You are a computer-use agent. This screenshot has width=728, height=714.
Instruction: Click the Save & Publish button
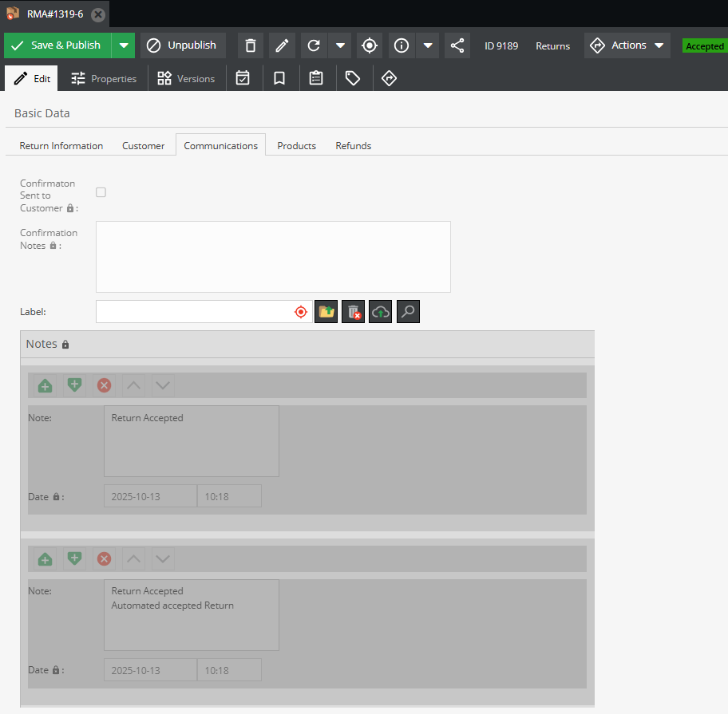(x=57, y=45)
